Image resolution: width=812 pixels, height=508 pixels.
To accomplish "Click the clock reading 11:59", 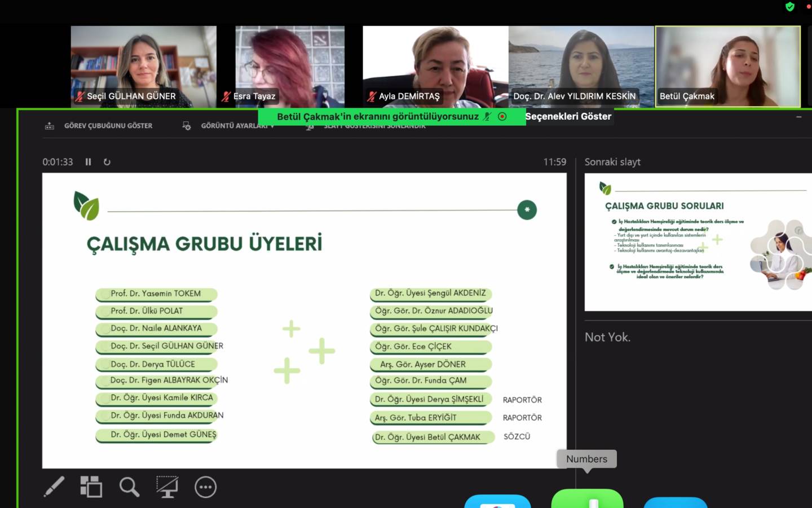I will (x=555, y=162).
